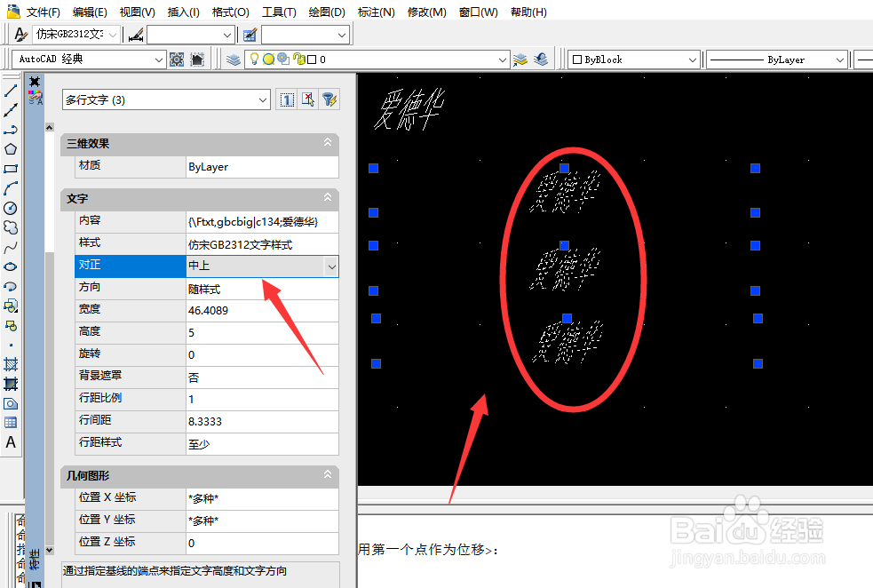The width and height of the screenshot is (873, 588).
Task: Select the Ellipse Arc tool
Action: (x=11, y=286)
